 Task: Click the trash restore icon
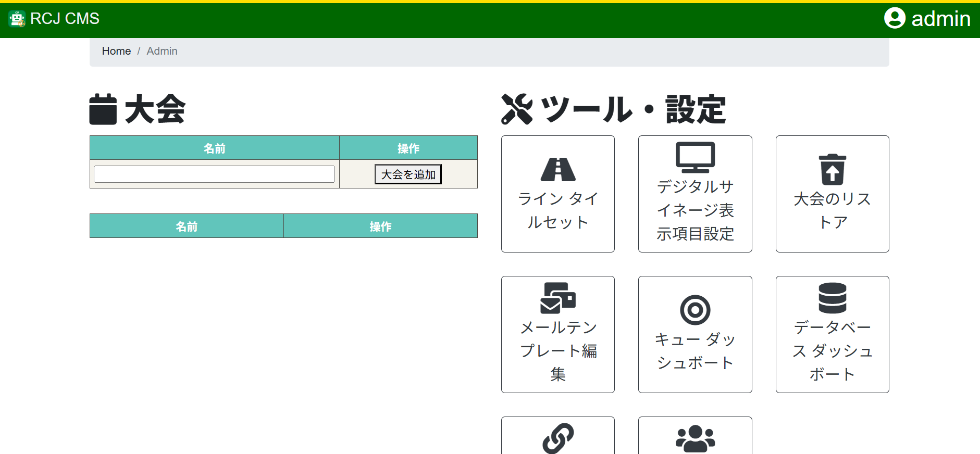(x=833, y=169)
